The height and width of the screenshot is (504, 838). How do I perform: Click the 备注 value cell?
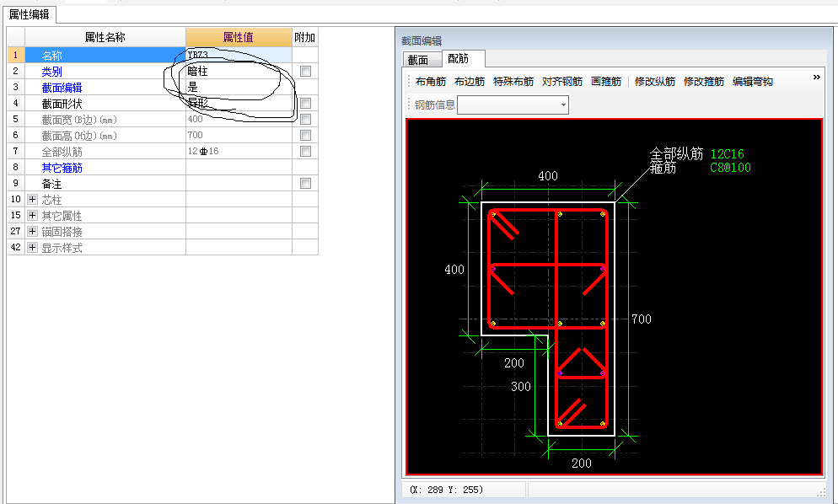point(239,184)
